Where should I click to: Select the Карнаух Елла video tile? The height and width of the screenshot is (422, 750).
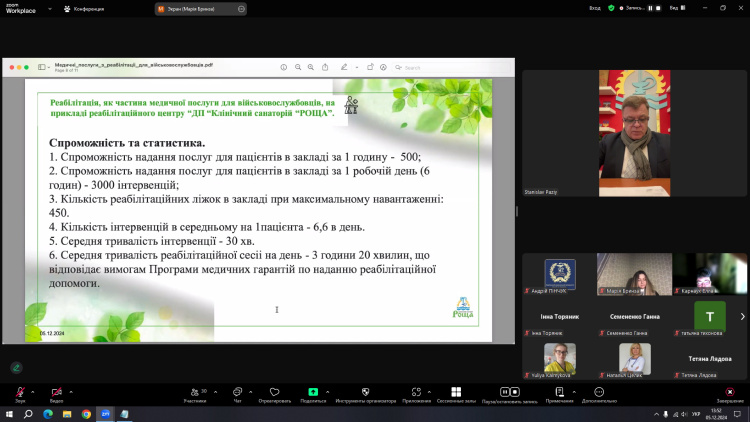pyautogui.click(x=709, y=274)
